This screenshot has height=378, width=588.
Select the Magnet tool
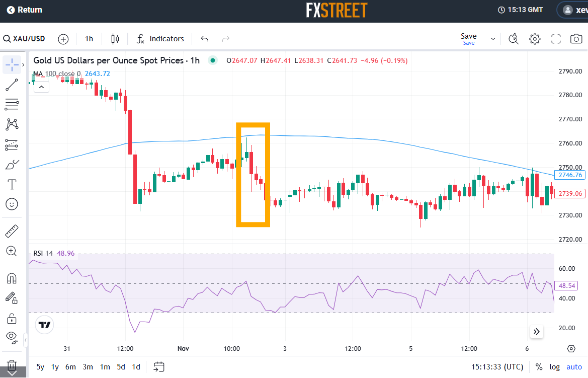tap(12, 278)
